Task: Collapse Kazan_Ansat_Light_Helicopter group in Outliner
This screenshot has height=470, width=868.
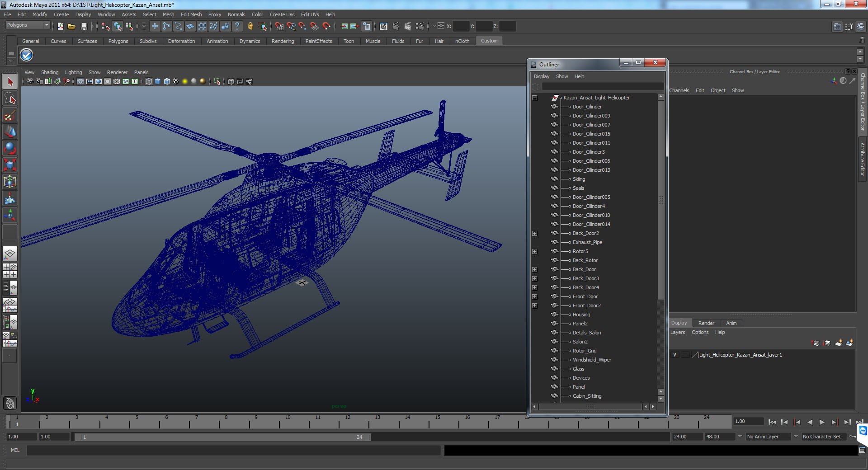Action: (x=534, y=98)
